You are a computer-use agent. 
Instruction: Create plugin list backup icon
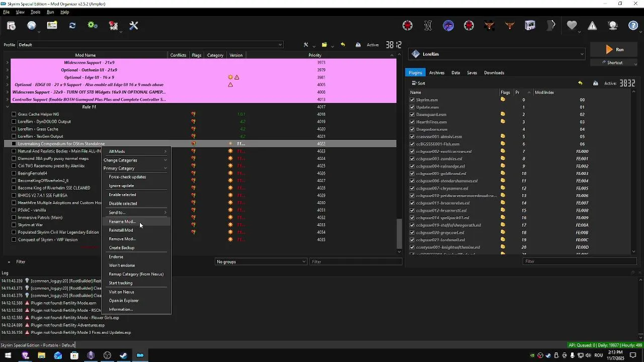[x=596, y=83]
